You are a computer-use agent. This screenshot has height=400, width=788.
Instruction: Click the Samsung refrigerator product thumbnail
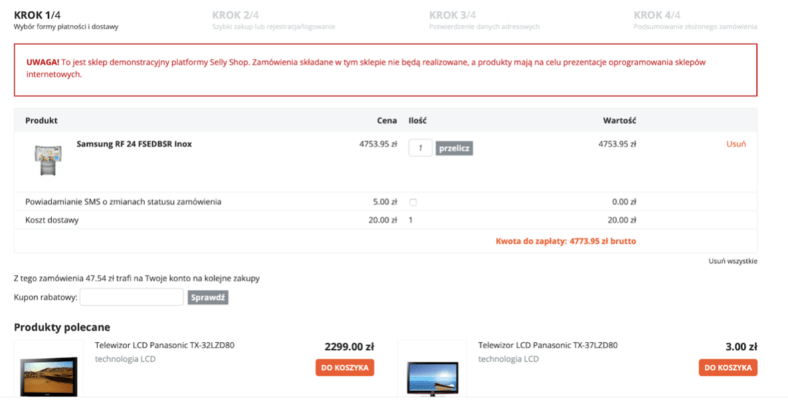click(x=47, y=160)
